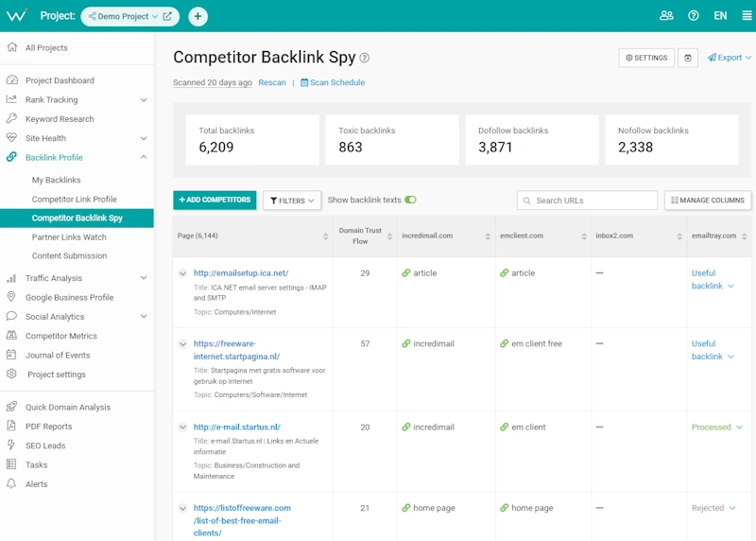Screen dimensions: 756x541
Task: Expand the e-mail.startus.nl row
Action: point(182,428)
